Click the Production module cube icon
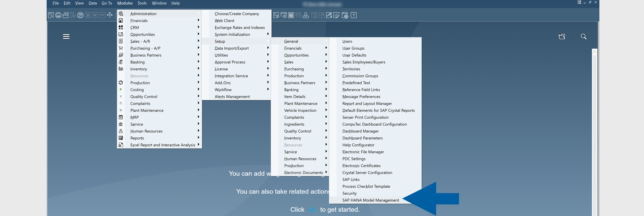 point(121,82)
